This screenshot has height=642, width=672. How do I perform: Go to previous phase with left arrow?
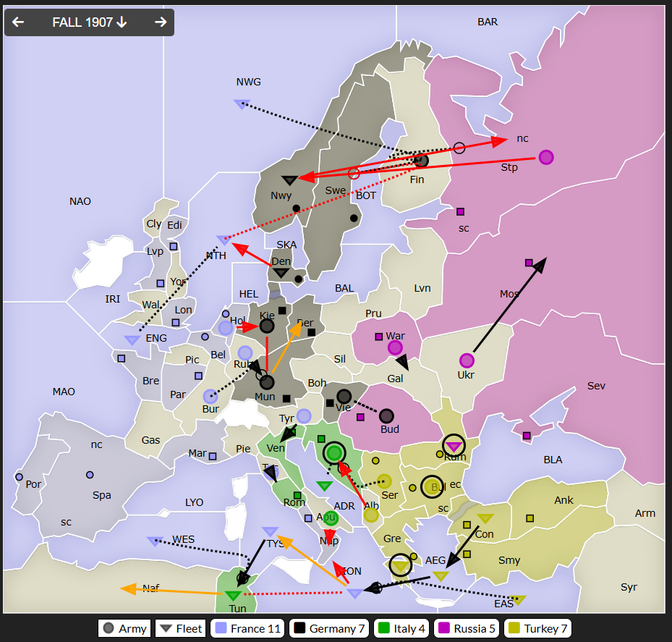click(18, 22)
